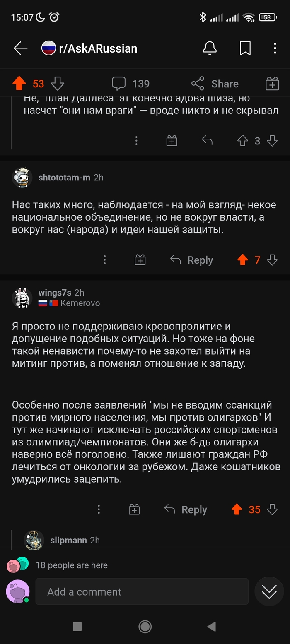Open the 139 comments icon
Image resolution: width=290 pixels, height=644 pixels.
coord(119,84)
